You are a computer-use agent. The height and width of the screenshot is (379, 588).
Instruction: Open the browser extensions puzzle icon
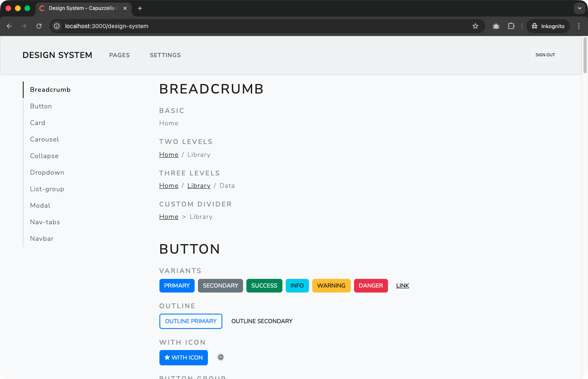click(511, 26)
